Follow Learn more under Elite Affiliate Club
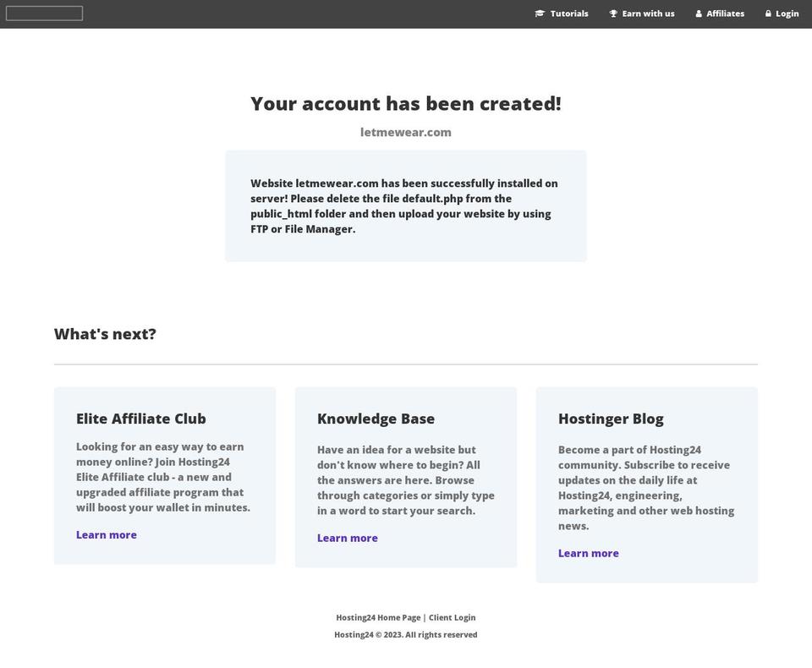 (x=107, y=535)
